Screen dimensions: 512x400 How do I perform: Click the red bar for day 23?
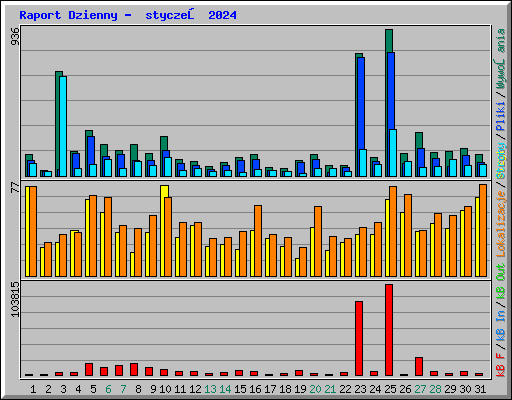coord(359,338)
